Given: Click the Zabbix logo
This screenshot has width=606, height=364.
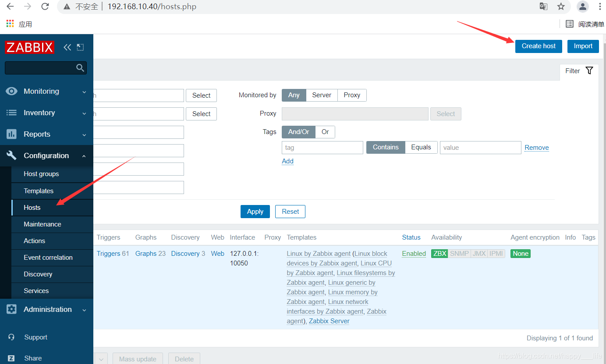Looking at the screenshot, I should (x=30, y=47).
